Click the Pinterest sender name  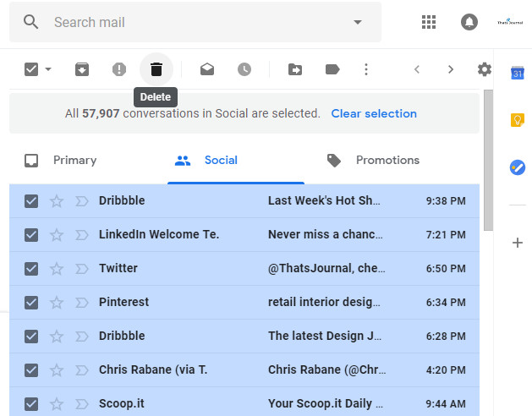coord(123,302)
